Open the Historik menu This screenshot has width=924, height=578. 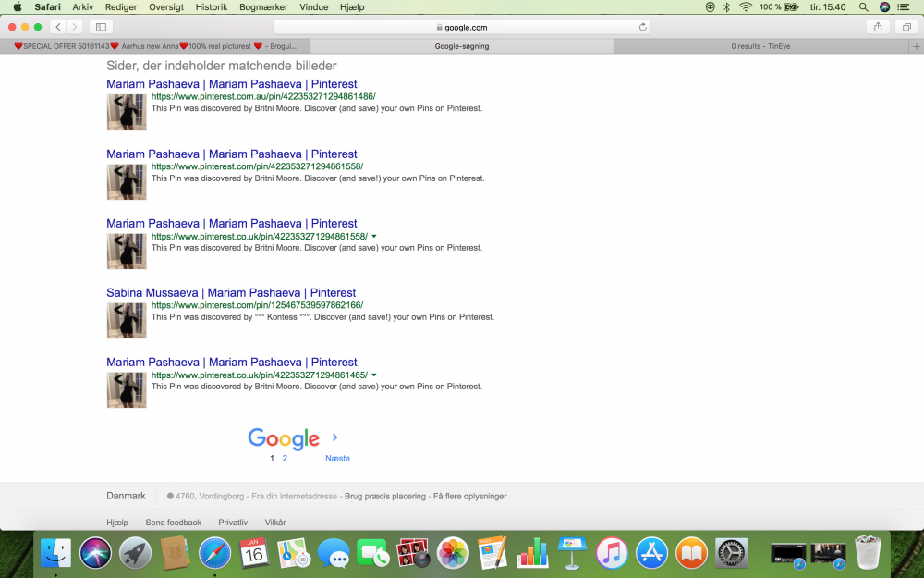coord(211,6)
